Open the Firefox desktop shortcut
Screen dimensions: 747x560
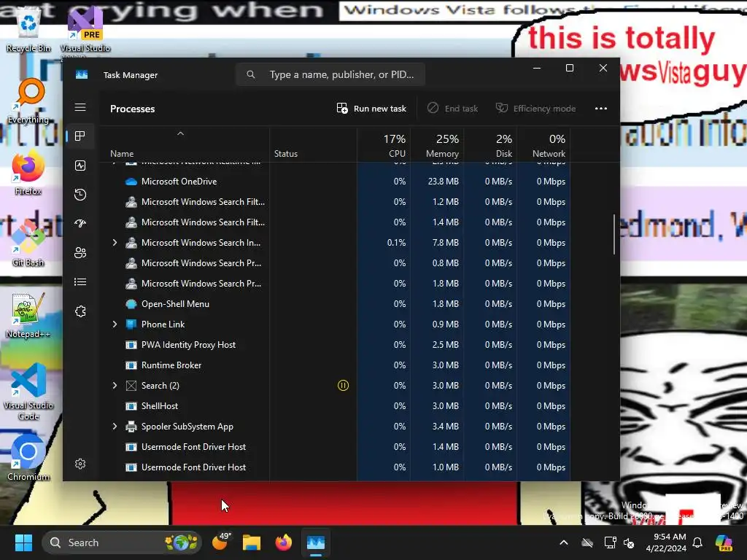point(28,174)
